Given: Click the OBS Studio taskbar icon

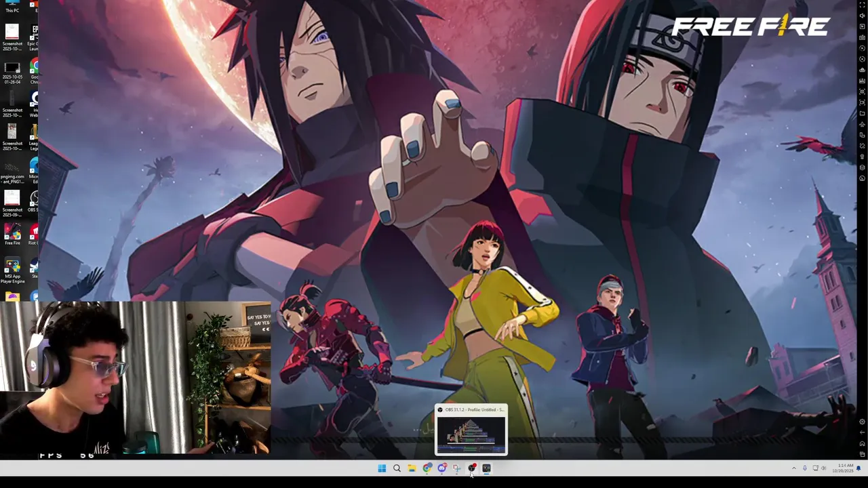Looking at the screenshot, I should (471, 468).
